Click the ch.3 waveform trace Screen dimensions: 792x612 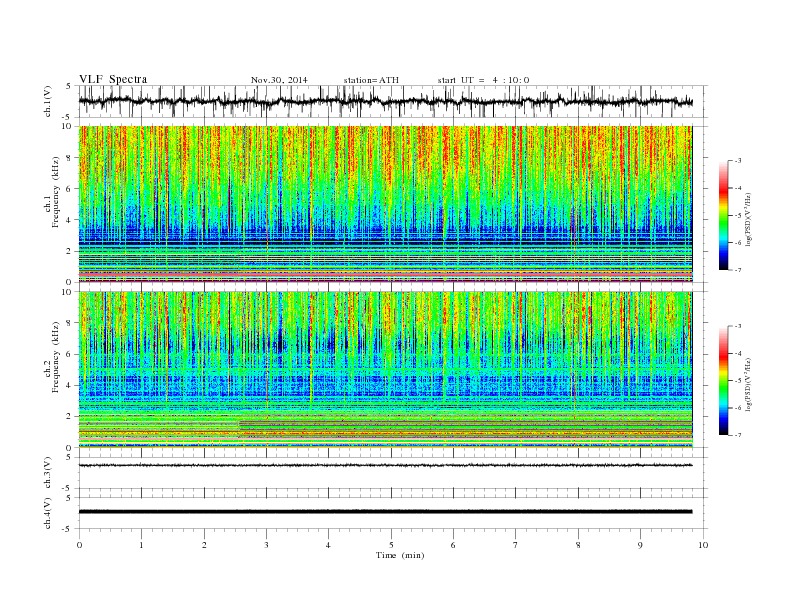[385, 465]
